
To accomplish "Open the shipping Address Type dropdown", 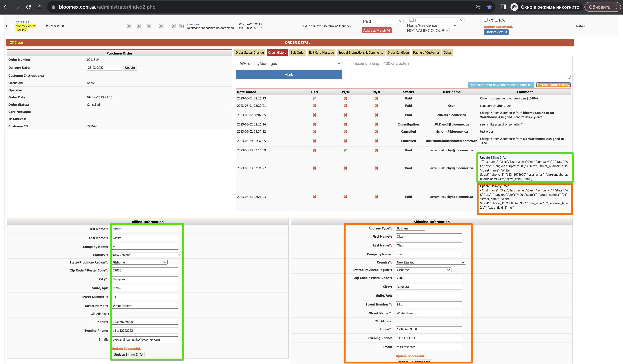I will [x=410, y=228].
